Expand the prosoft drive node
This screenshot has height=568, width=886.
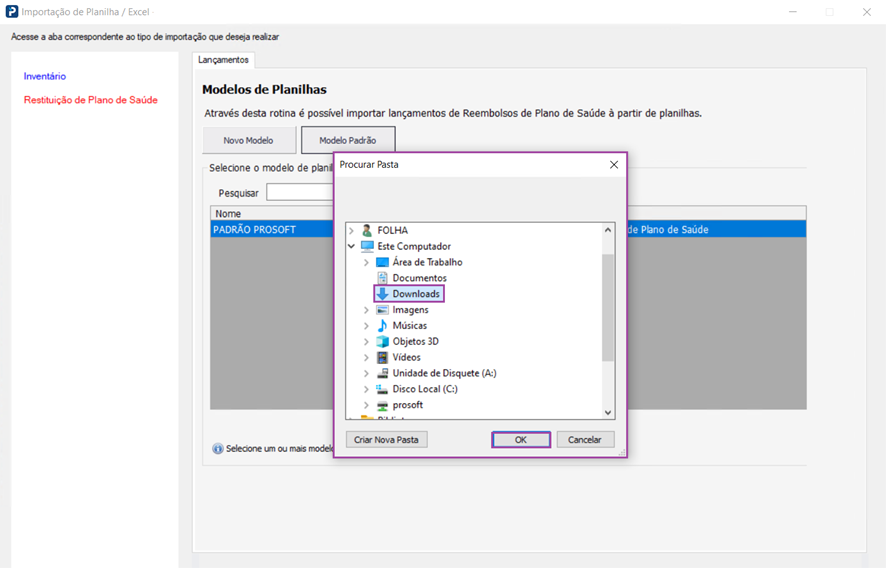[366, 405]
